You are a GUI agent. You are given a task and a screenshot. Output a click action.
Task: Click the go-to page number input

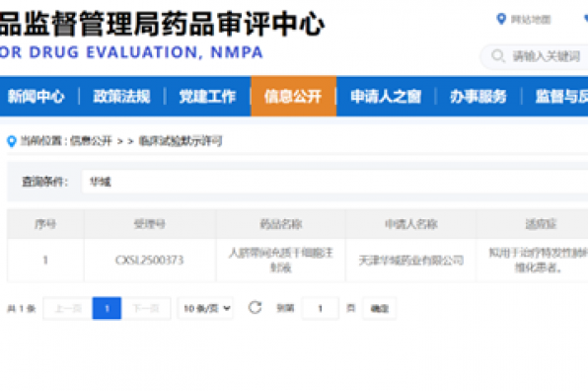point(321,308)
